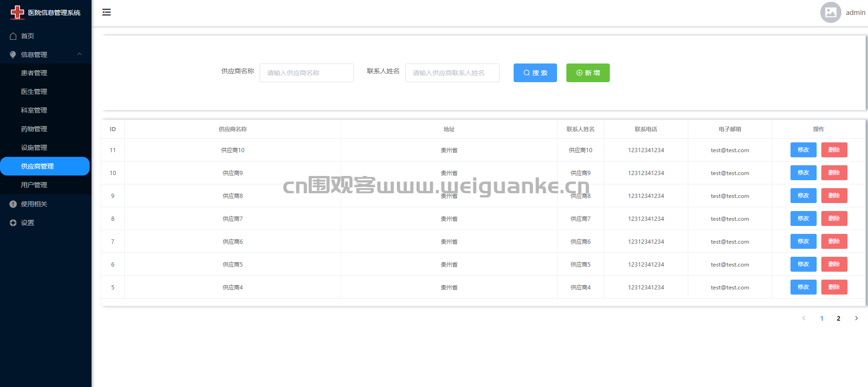Delete the 供应商4 row

point(834,287)
